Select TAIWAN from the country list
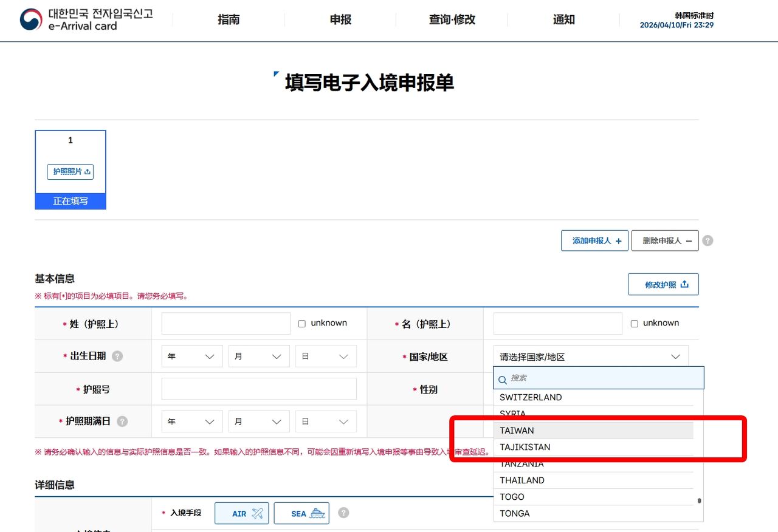 (x=517, y=431)
